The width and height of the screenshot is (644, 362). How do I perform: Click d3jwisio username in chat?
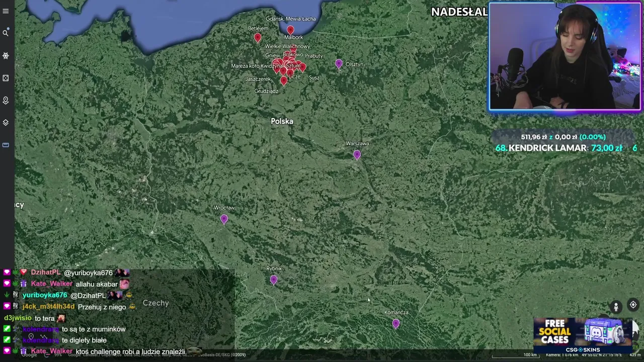(18, 318)
